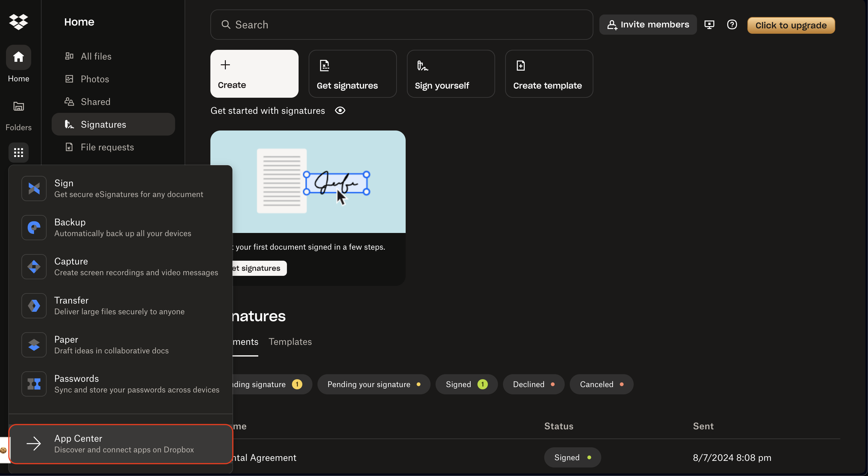Screen dimensions: 868x476
Task: Filter by Signed status chip
Action: coord(467,384)
